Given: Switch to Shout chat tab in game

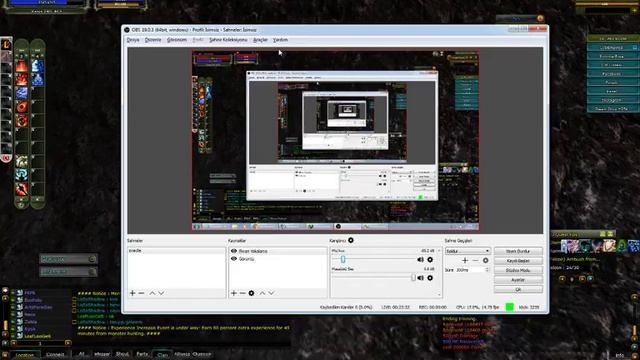Looking at the screenshot, I should click(122, 354).
